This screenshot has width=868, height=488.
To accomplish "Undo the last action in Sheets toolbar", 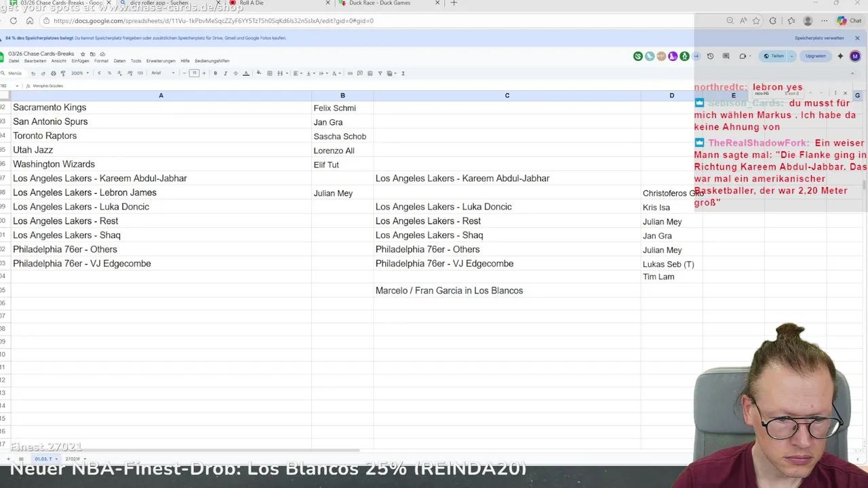I will click(33, 73).
